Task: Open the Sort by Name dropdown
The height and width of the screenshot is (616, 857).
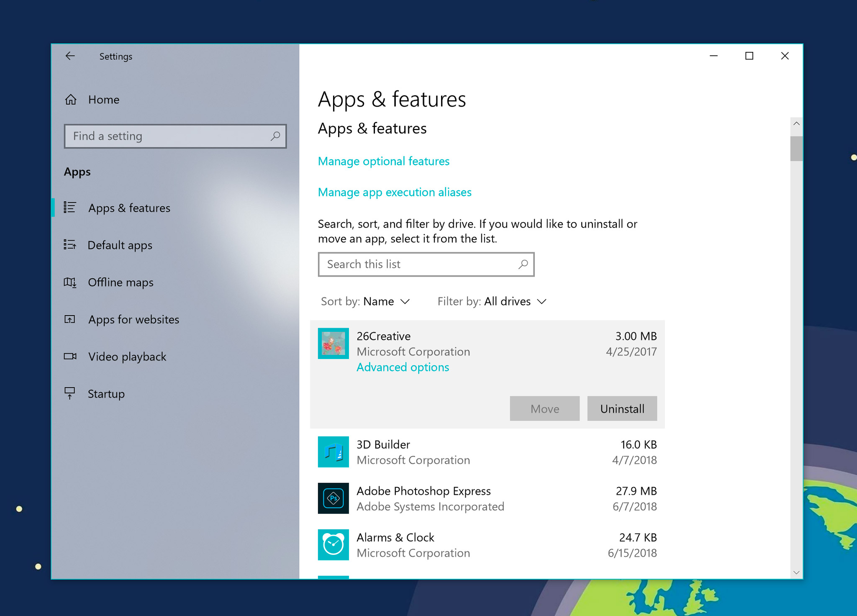Action: (365, 301)
